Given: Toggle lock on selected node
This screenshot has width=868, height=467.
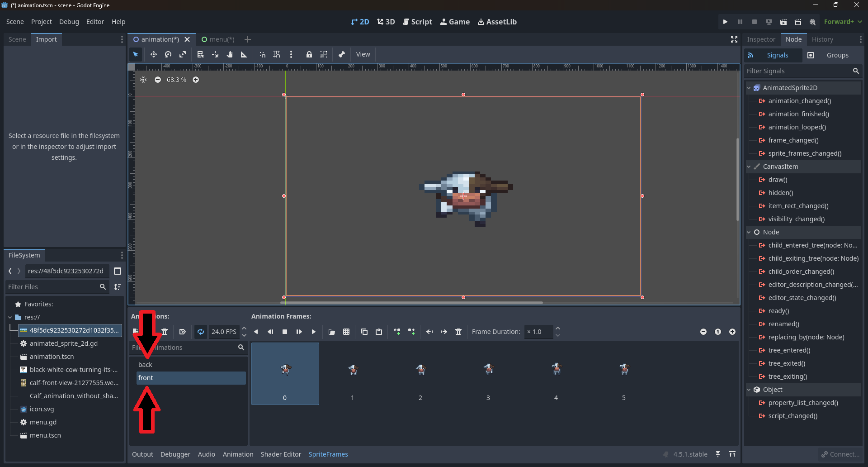Looking at the screenshot, I should 309,54.
